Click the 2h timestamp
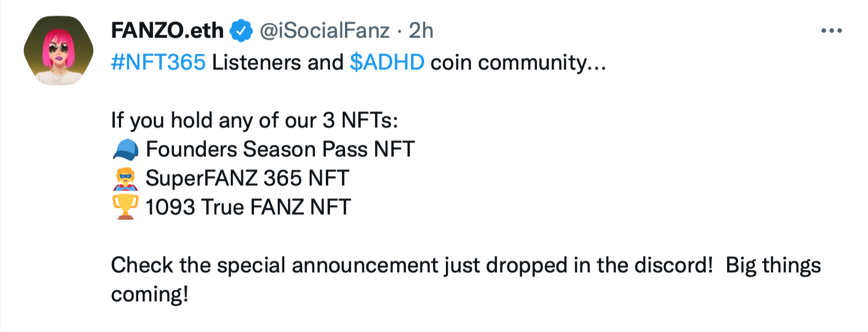The height and width of the screenshot is (332, 868). [422, 30]
